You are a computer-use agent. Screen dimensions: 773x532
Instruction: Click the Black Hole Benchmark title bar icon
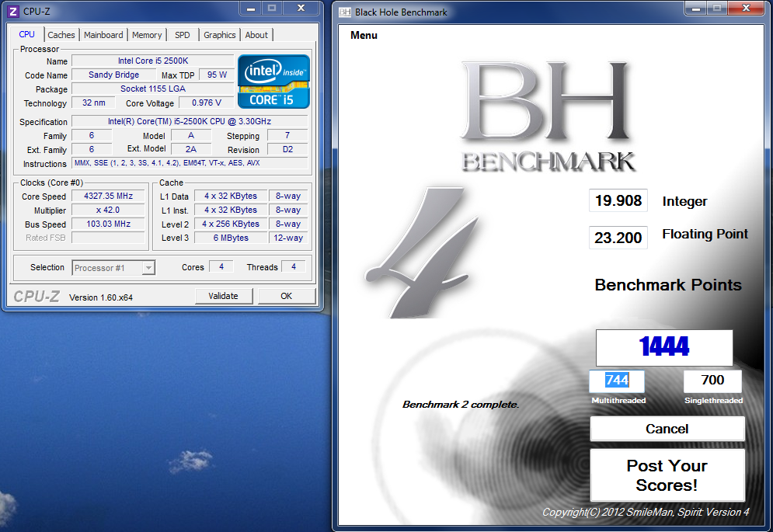point(345,12)
